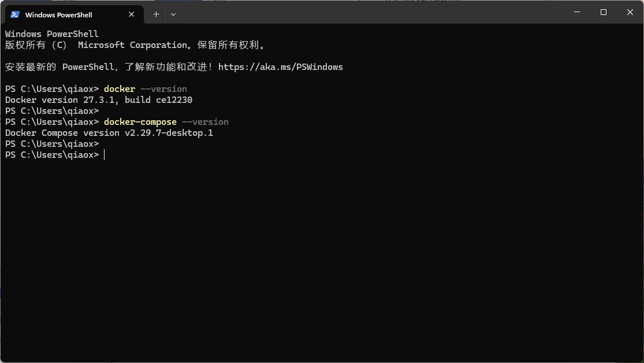Click the PowerShell icon in the tab
The width and height of the screenshot is (644, 363).
coord(15,14)
